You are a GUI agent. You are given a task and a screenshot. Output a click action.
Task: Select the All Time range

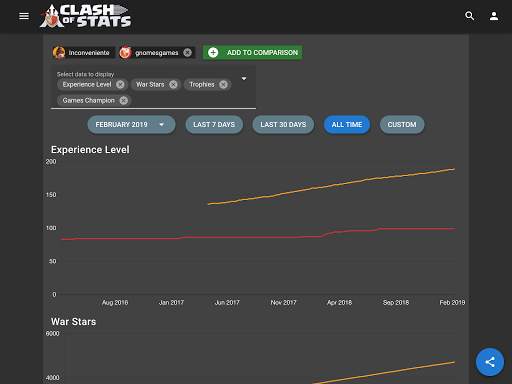click(347, 125)
